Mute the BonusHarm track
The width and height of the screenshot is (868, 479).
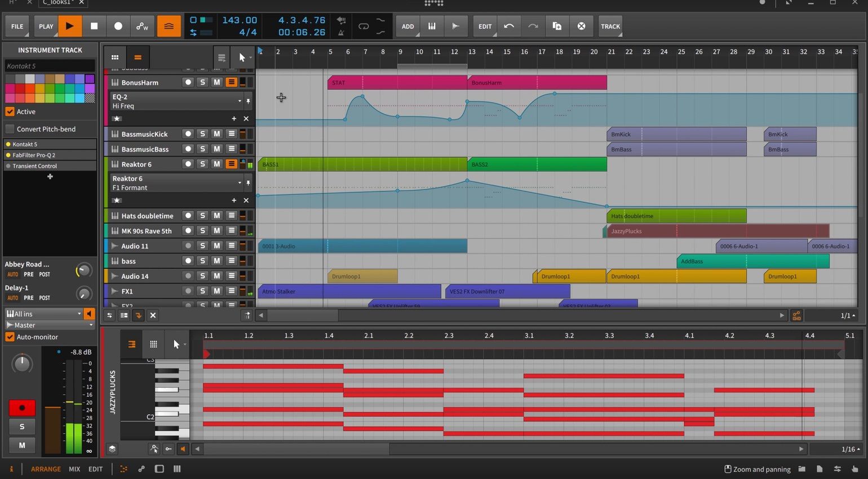click(216, 82)
